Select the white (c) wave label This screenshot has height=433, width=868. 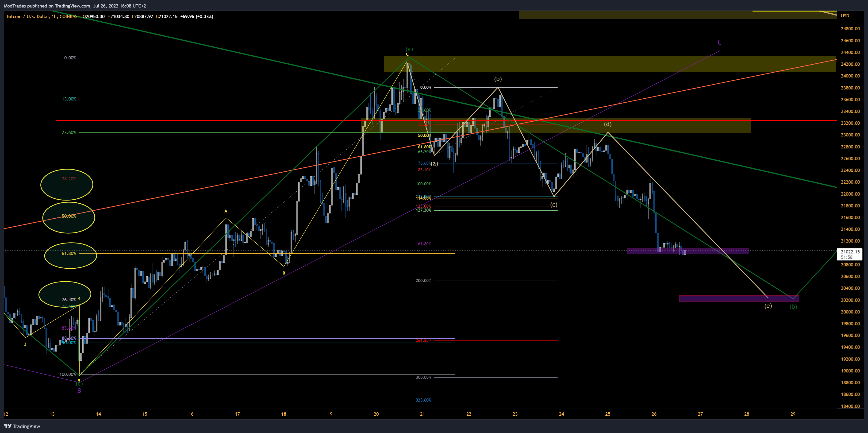554,205
